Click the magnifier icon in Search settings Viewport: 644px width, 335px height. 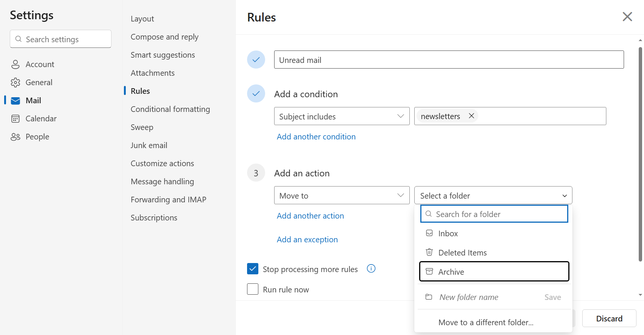[x=18, y=39]
